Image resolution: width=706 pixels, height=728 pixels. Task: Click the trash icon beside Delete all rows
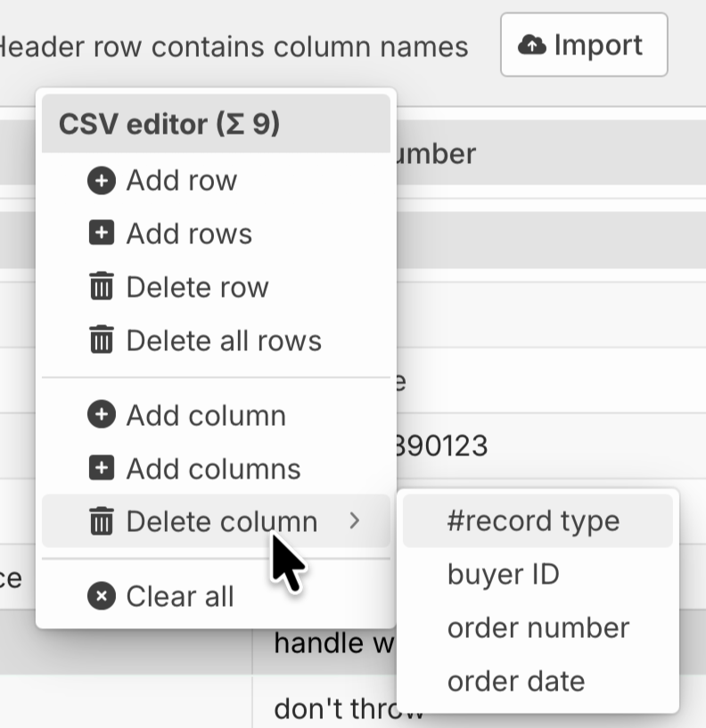102,339
